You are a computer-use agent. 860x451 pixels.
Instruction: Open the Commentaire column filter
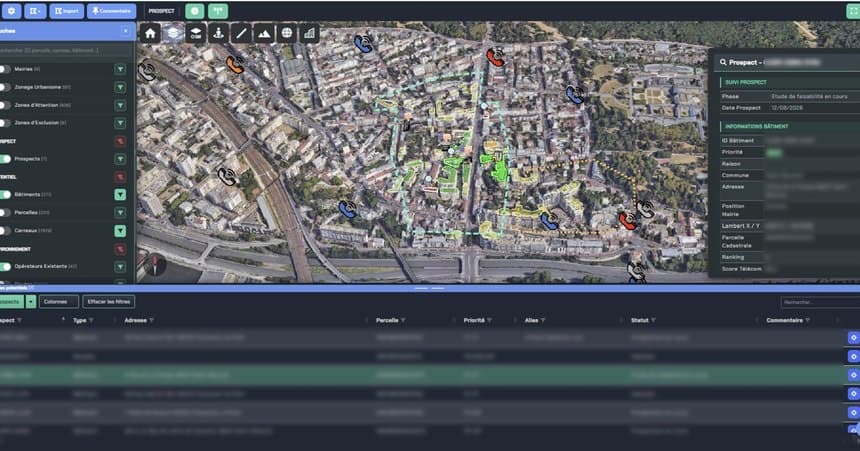pyautogui.click(x=807, y=320)
